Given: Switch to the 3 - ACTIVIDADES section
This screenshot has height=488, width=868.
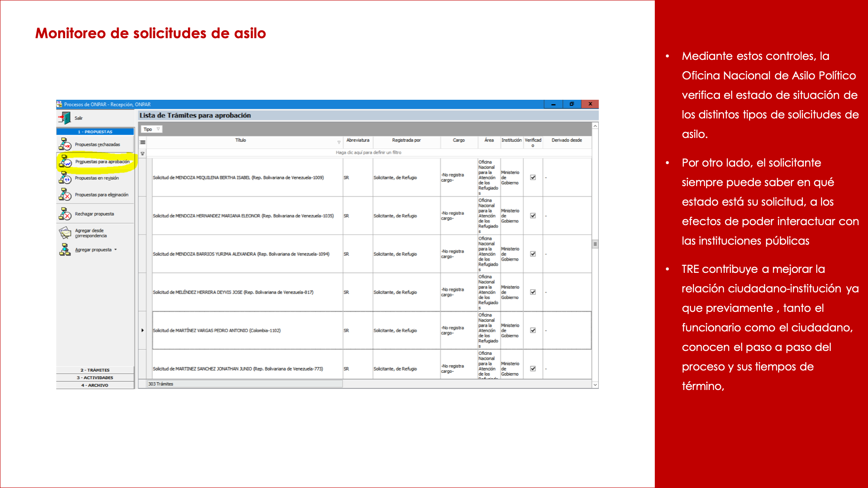Looking at the screenshot, I should [95, 378].
